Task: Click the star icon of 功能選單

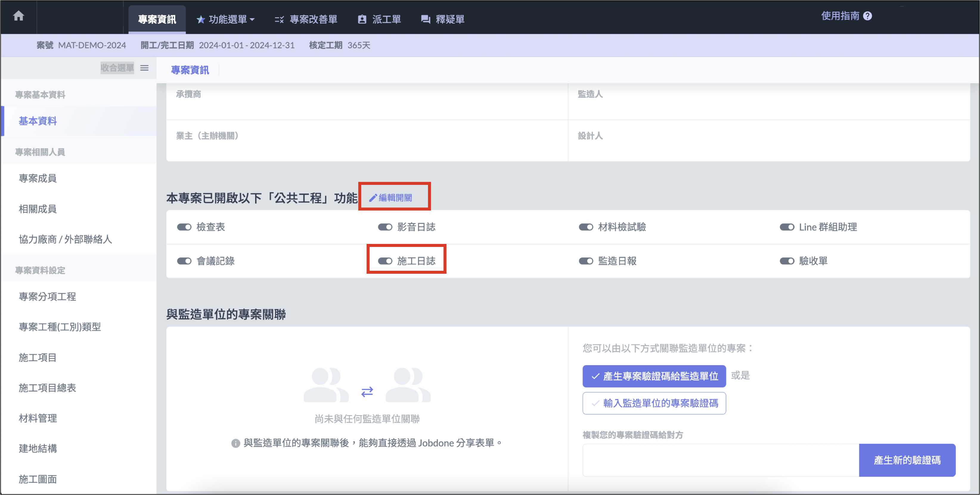Action: (x=201, y=19)
